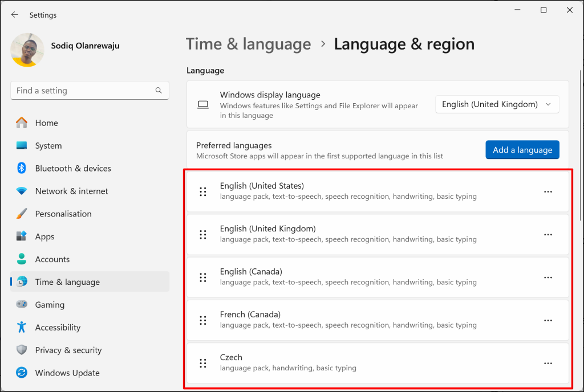Image resolution: width=584 pixels, height=392 pixels.
Task: Open more options for French (Canada)
Action: pyautogui.click(x=548, y=320)
